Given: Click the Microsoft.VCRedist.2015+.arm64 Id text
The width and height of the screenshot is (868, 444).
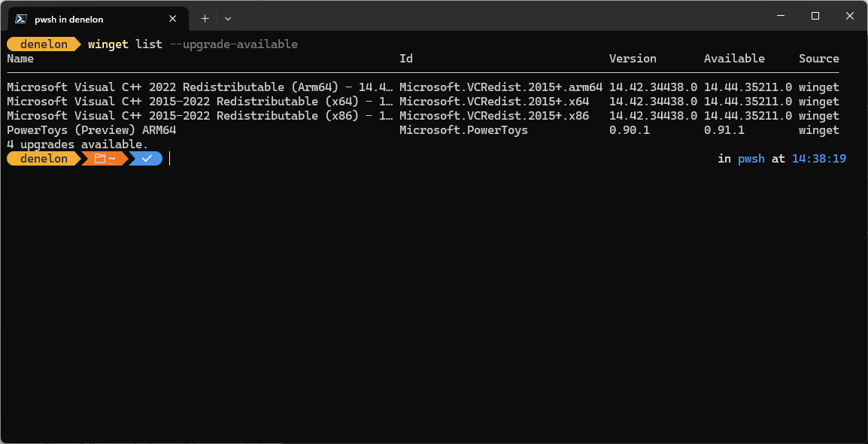Looking at the screenshot, I should click(x=501, y=87).
